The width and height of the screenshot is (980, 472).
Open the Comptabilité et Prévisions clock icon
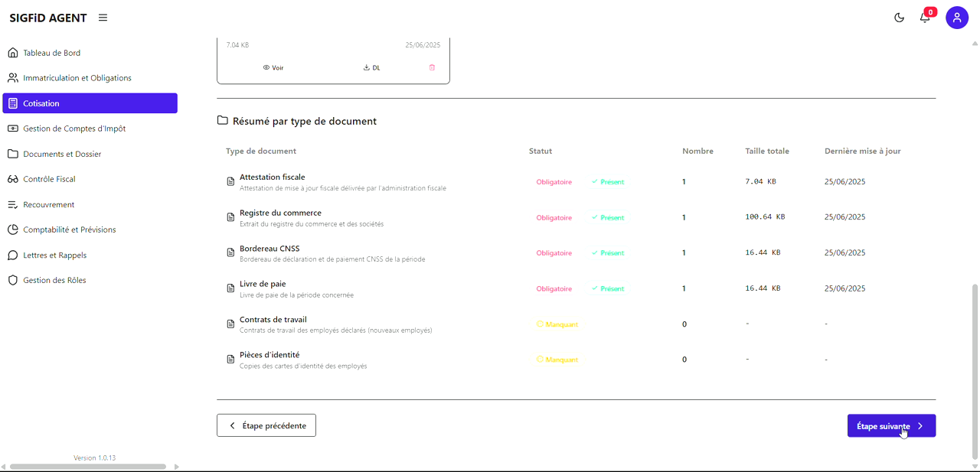[x=12, y=229]
